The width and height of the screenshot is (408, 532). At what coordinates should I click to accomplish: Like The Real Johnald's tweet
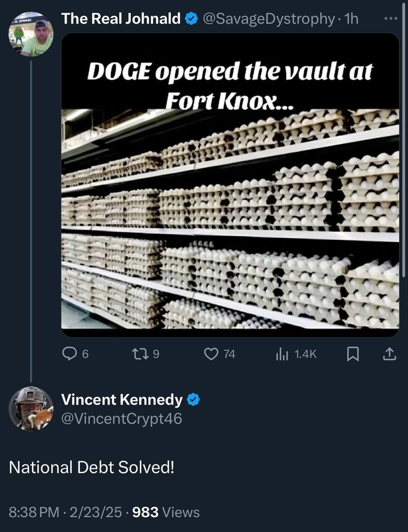(x=211, y=354)
